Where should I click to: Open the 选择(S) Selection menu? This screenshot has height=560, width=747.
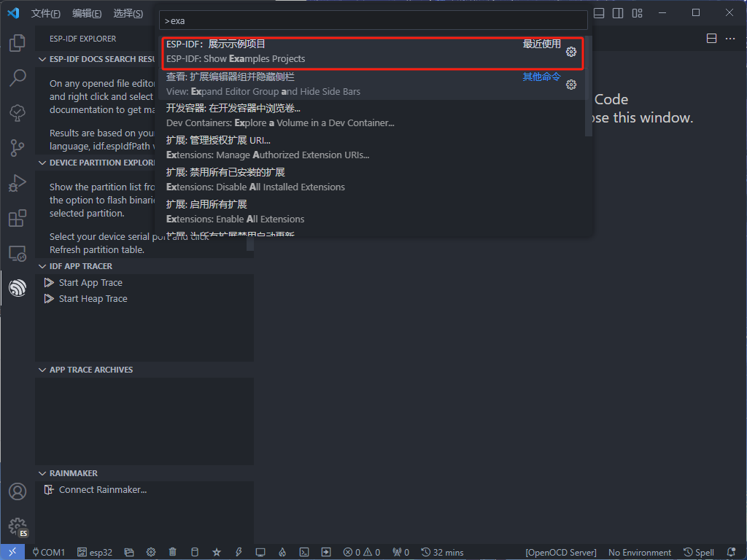[x=128, y=13]
